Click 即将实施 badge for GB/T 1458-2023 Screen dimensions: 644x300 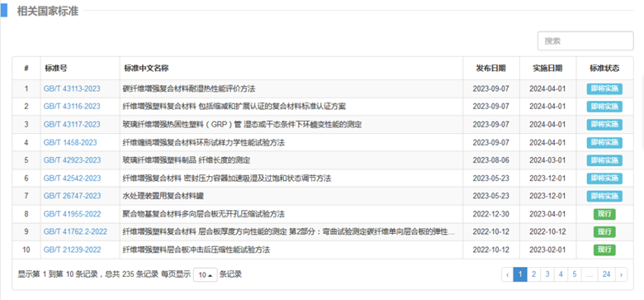point(604,143)
